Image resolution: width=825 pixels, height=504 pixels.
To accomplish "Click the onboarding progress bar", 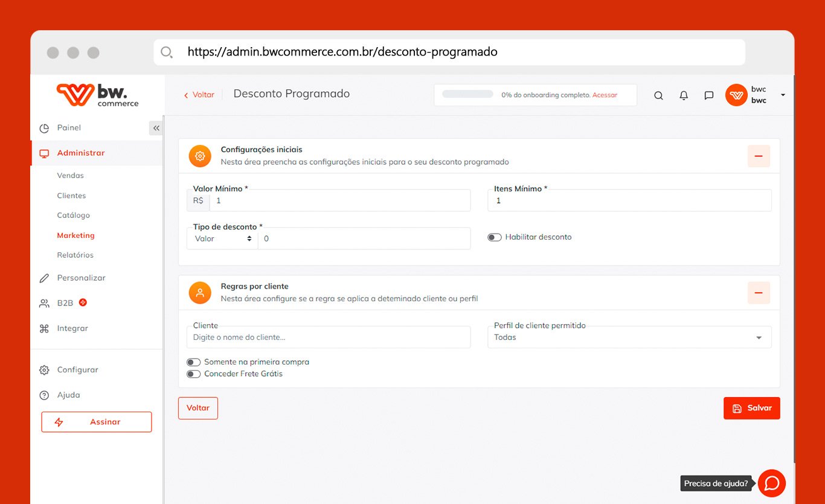I will (467, 94).
